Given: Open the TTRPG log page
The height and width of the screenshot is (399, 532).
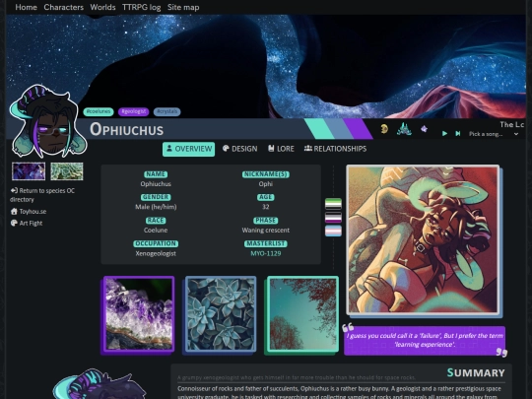Looking at the screenshot, I should tap(141, 7).
